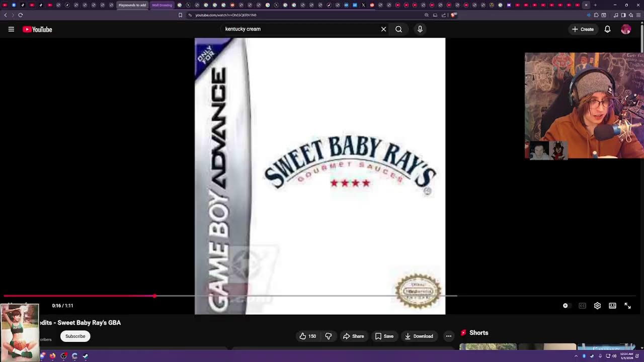The height and width of the screenshot is (362, 644).
Task: Subscribe to the channel
Action: tap(75, 336)
